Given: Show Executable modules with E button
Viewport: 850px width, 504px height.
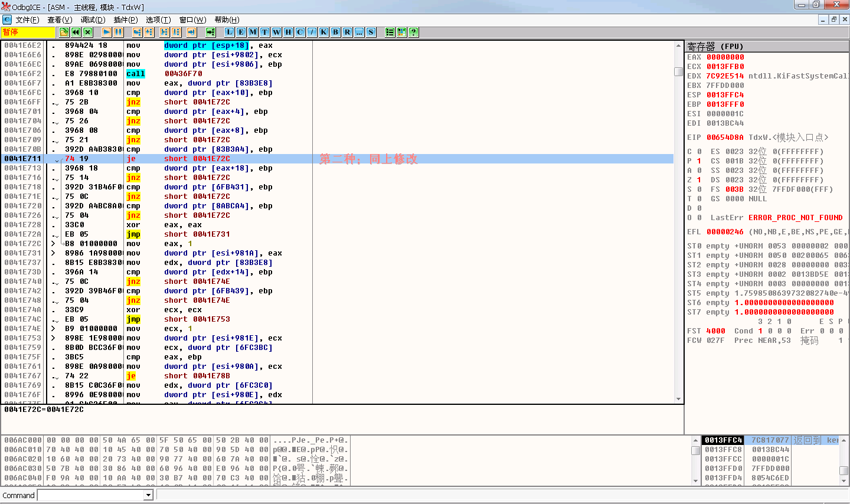Looking at the screenshot, I should click(241, 32).
